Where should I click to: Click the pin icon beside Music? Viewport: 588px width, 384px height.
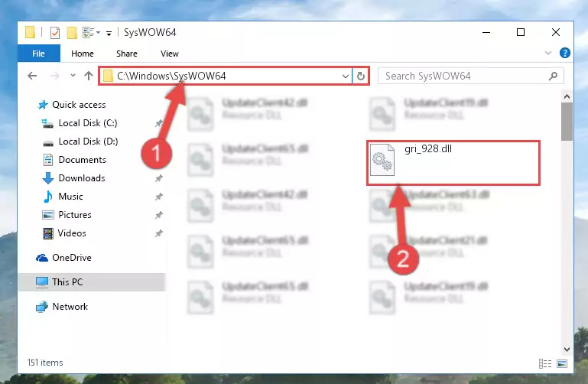[159, 197]
